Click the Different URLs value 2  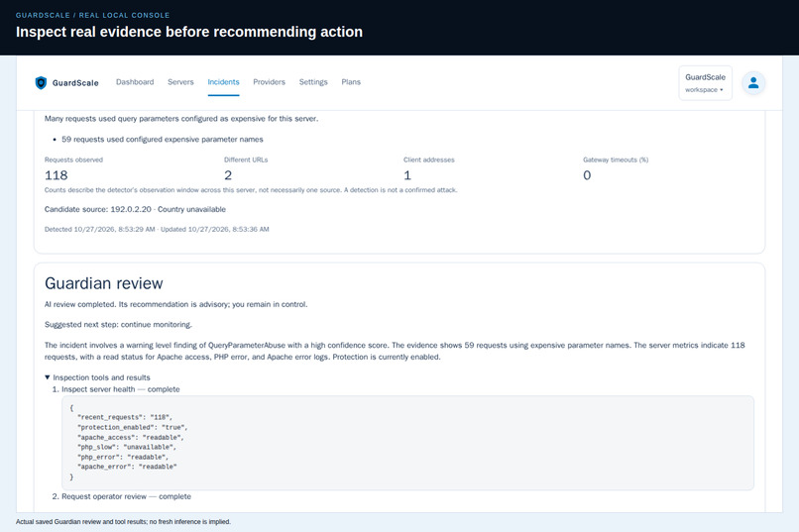[228, 175]
